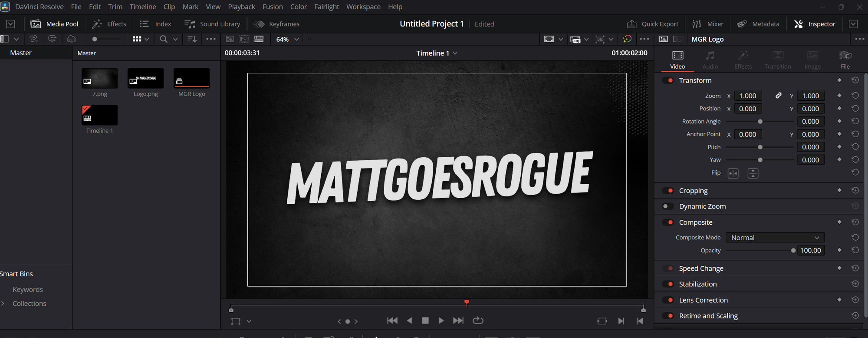Toggle the Composite section enable switch
Image resolution: width=868 pixels, height=338 pixels.
point(668,222)
